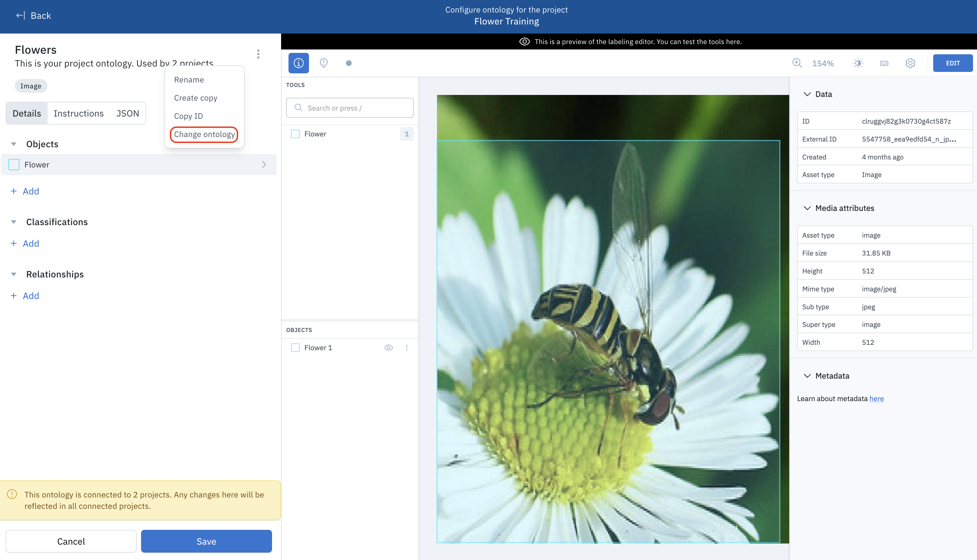Click the ID value cluggvj82g3k0730g4ct587z
The width and height of the screenshot is (977, 560).
906,121
